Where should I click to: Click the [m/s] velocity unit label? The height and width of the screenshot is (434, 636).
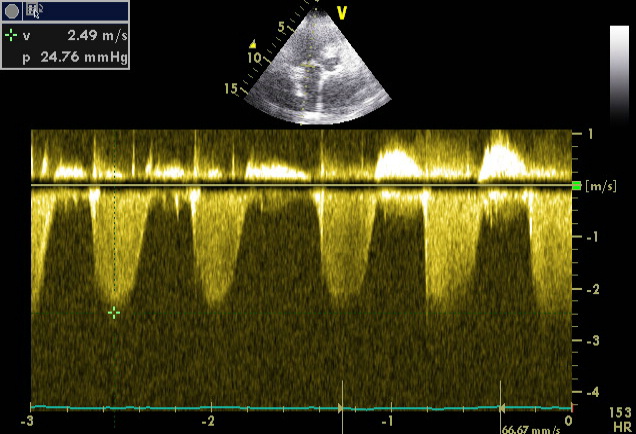click(601, 186)
